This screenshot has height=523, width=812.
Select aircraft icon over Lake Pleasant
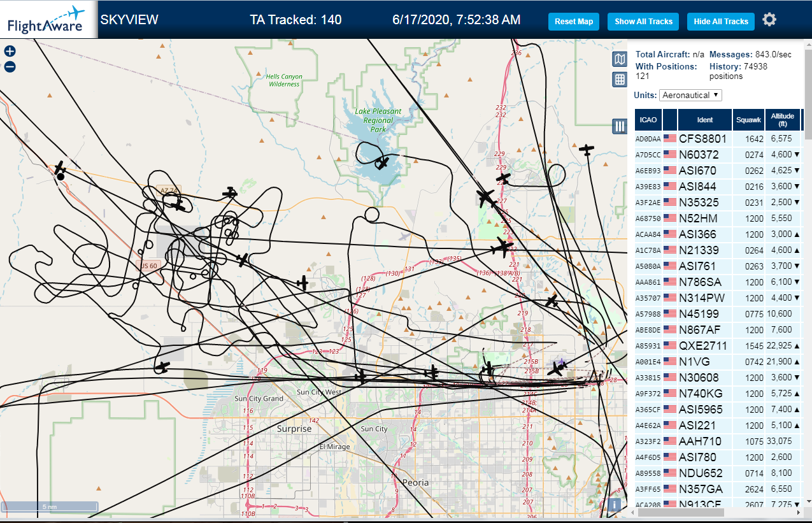381,163
